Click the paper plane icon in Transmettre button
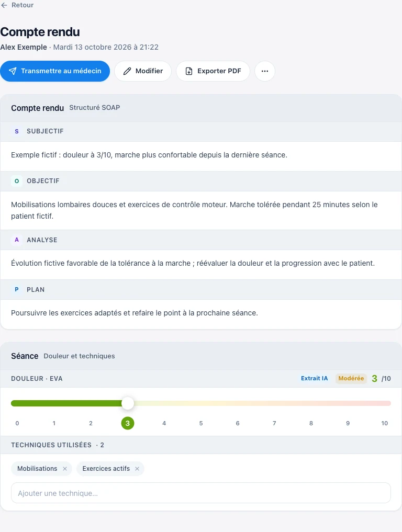 (x=13, y=71)
